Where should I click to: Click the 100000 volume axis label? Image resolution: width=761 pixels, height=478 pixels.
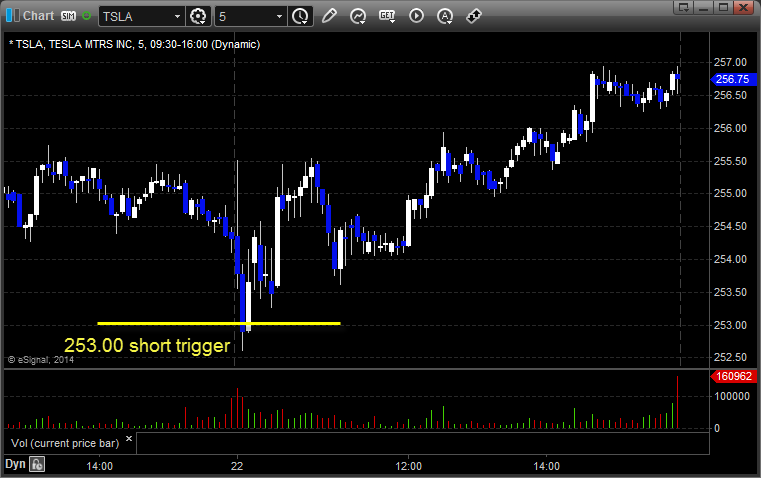(732, 396)
